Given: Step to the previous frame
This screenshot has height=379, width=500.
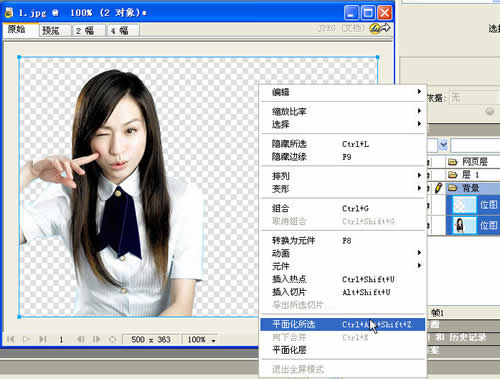Looking at the screenshot, I should point(80,339).
